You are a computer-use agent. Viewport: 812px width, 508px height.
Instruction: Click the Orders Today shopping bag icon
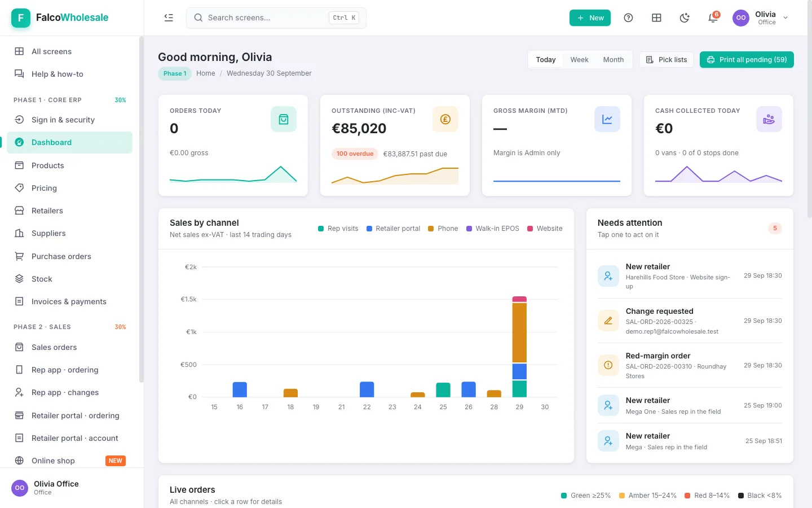(x=284, y=119)
